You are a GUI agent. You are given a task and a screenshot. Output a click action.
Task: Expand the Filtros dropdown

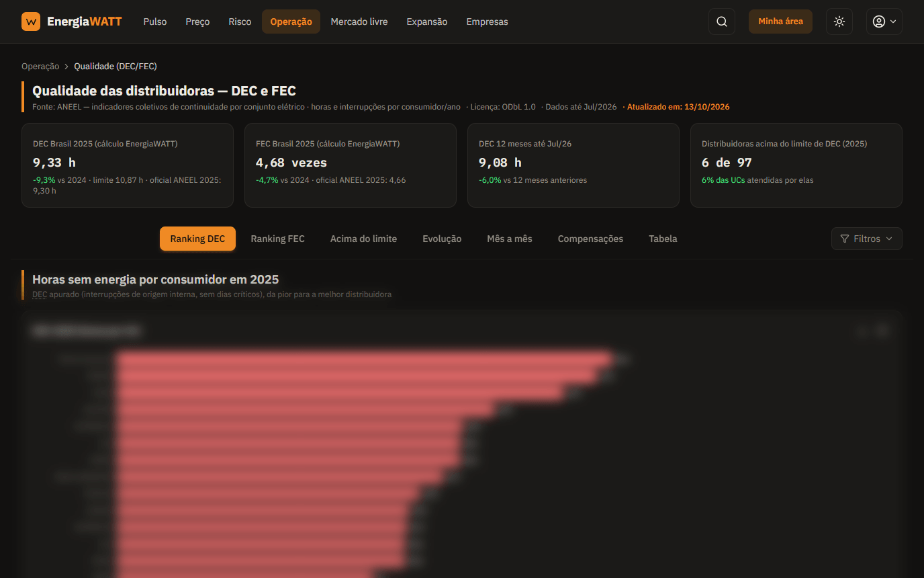(867, 239)
